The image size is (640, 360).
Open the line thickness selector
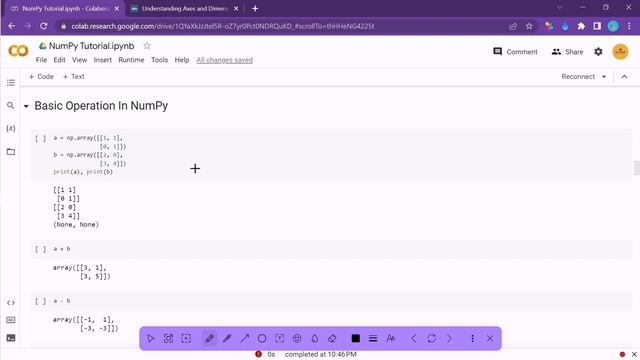373,338
